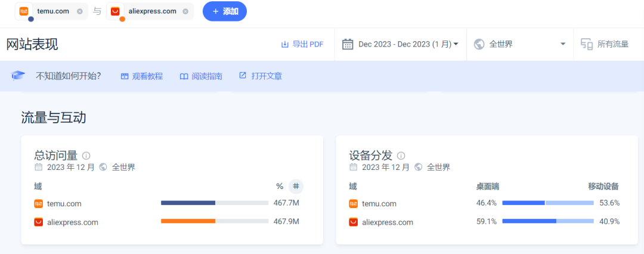Click the aliexpress.com orange visits bar
The width and height of the screenshot is (644, 254).
(x=188, y=221)
